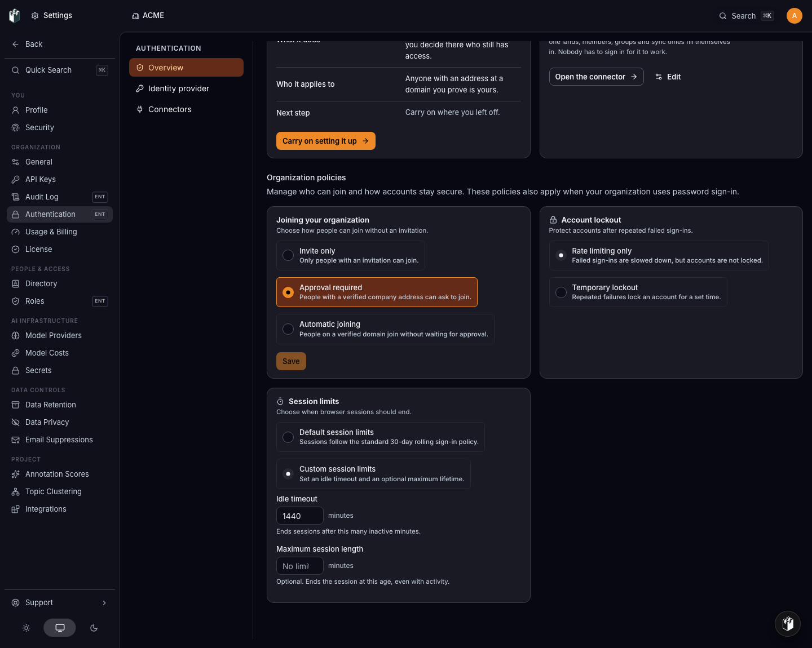Save the joining policy

pyautogui.click(x=291, y=361)
